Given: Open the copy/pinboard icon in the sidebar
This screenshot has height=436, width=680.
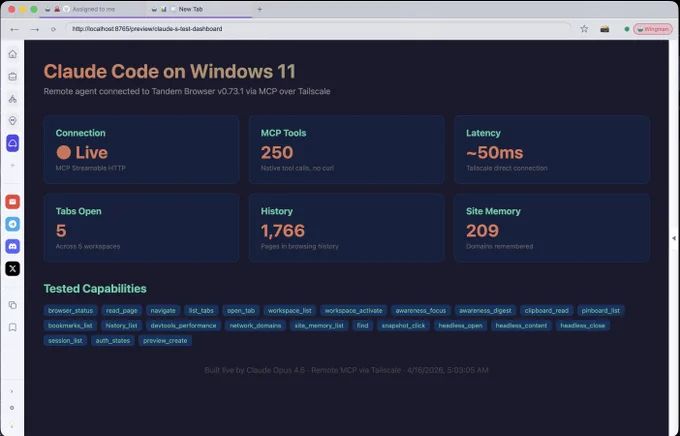Looking at the screenshot, I should 13,305.
